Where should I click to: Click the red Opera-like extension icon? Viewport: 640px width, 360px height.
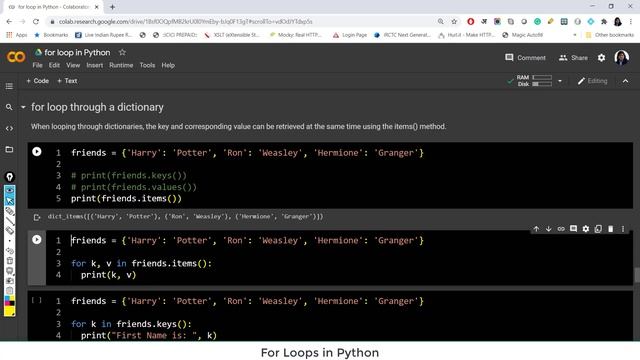click(x=471, y=21)
